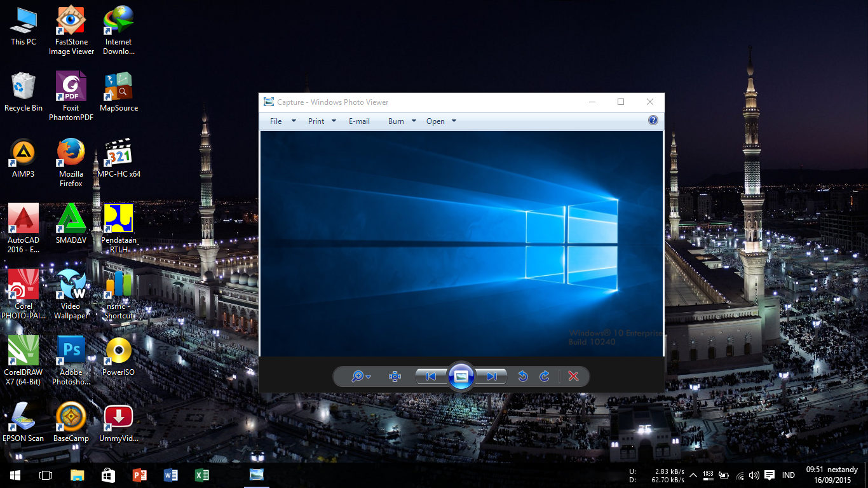Open the zoom magnifier control in Photo Viewer
868x488 pixels.
[361, 376]
